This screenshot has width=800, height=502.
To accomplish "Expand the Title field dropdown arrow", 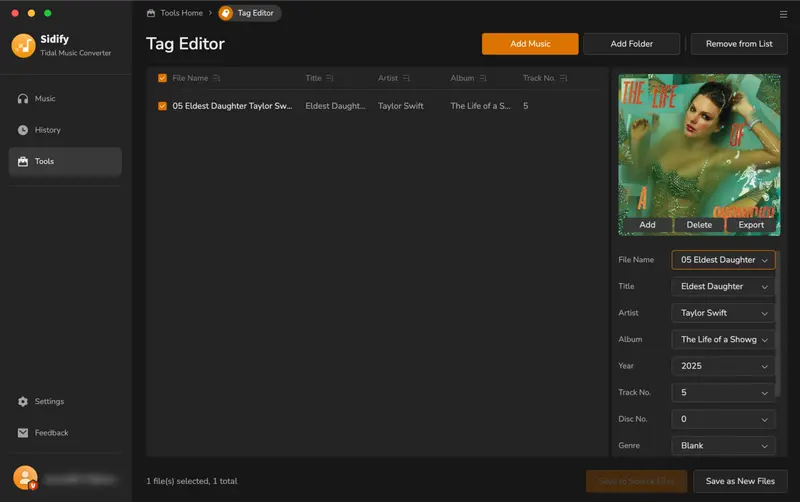I will 764,287.
